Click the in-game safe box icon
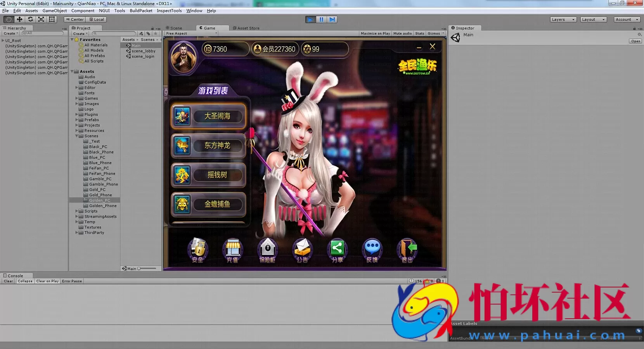Image resolution: width=644 pixels, height=349 pixels. 267,251
